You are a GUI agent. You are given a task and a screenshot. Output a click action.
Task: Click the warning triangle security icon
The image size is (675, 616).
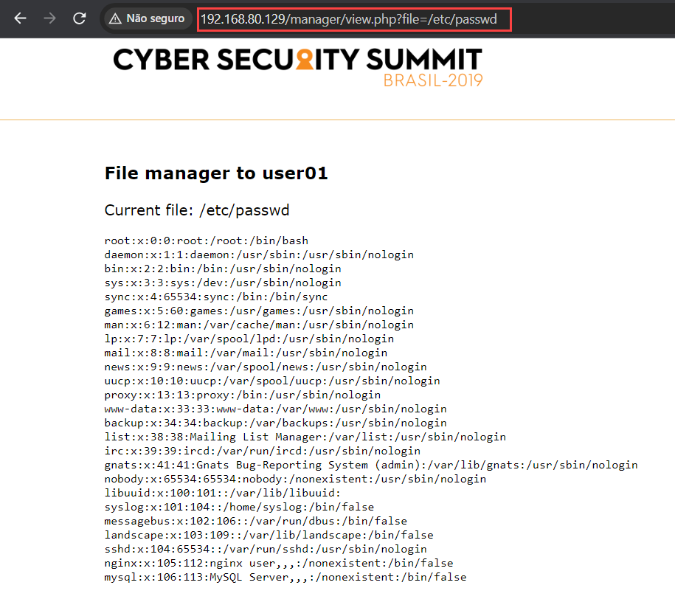point(115,18)
